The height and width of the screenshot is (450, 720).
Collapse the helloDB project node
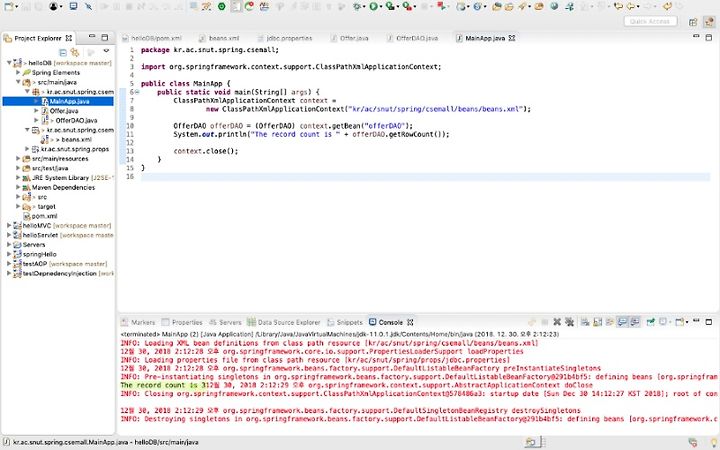coord(9,63)
